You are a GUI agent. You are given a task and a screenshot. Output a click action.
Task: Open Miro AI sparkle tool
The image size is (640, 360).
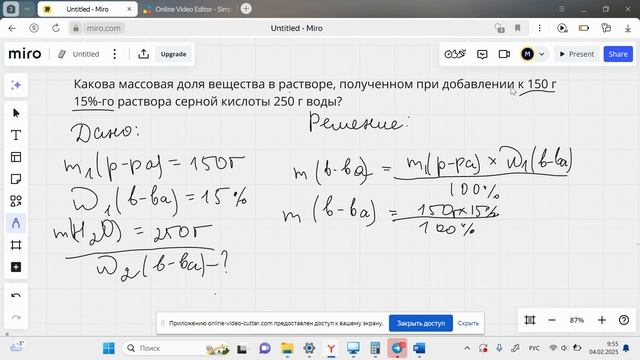click(16, 85)
